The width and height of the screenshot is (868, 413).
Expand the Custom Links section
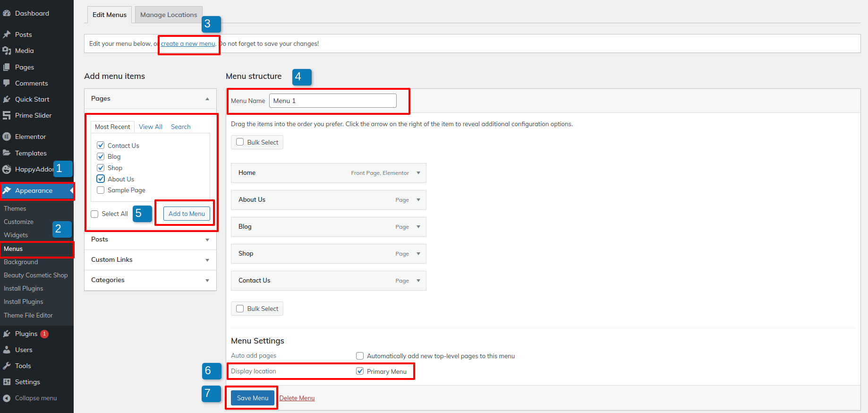[207, 260]
